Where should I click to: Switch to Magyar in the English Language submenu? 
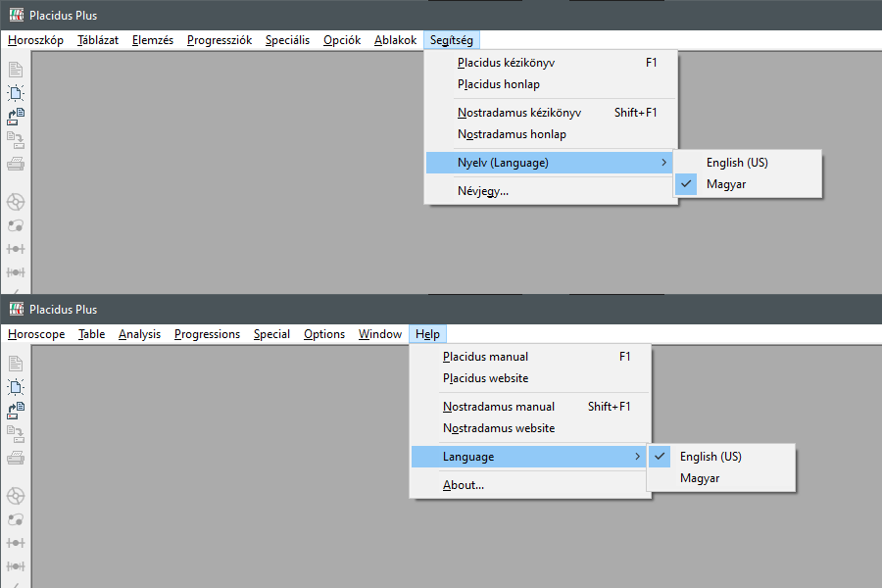coord(721,478)
